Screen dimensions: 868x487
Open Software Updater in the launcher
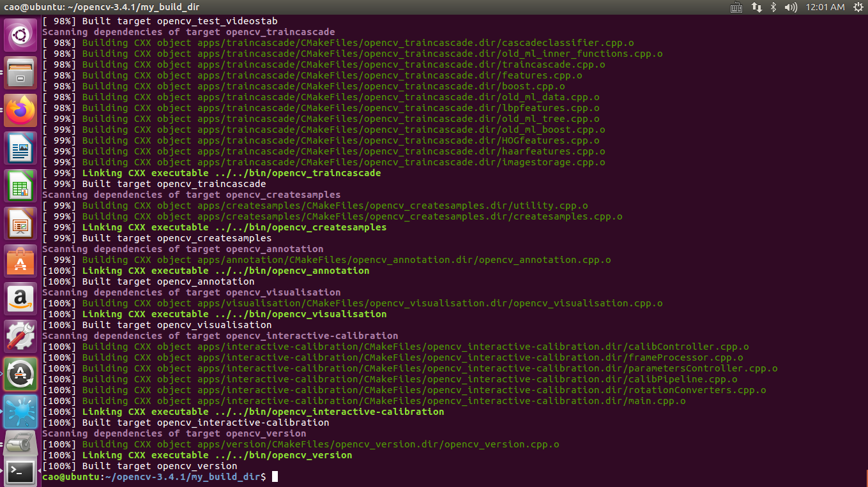20,375
